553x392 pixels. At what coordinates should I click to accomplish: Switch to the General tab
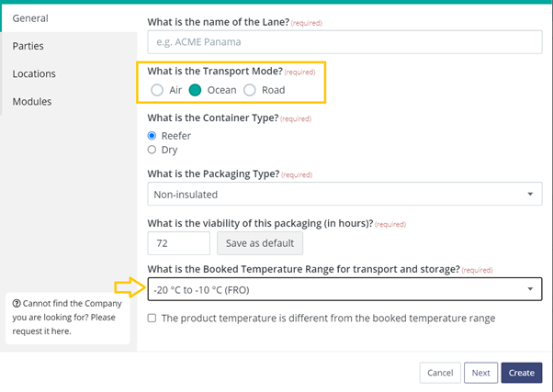tap(69, 18)
